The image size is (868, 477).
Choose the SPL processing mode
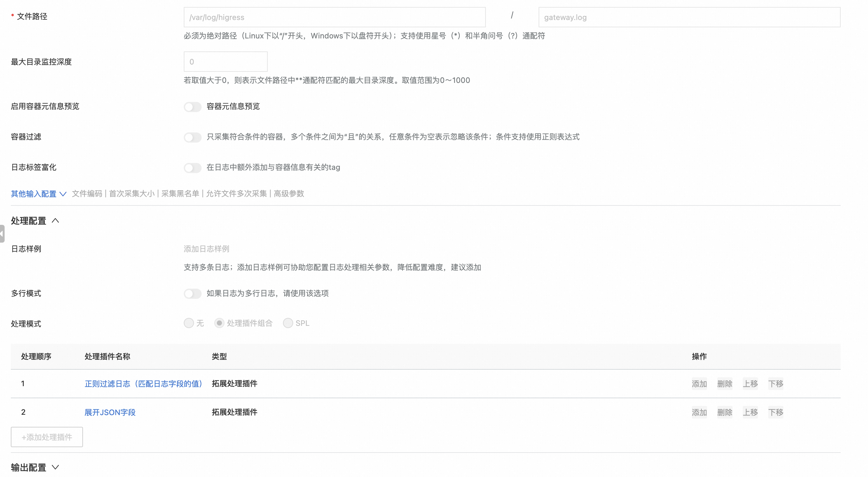click(x=288, y=323)
